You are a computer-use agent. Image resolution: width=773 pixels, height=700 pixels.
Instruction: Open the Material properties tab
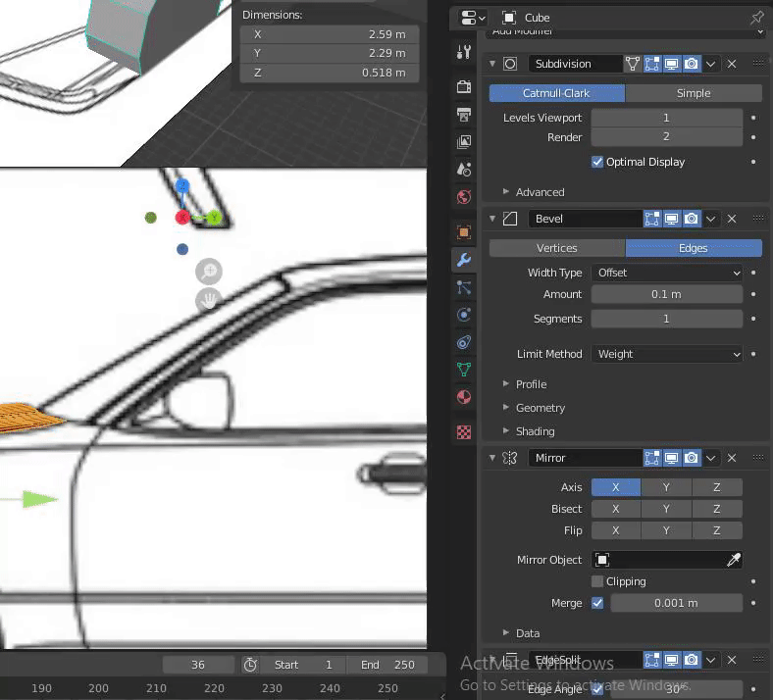463,397
